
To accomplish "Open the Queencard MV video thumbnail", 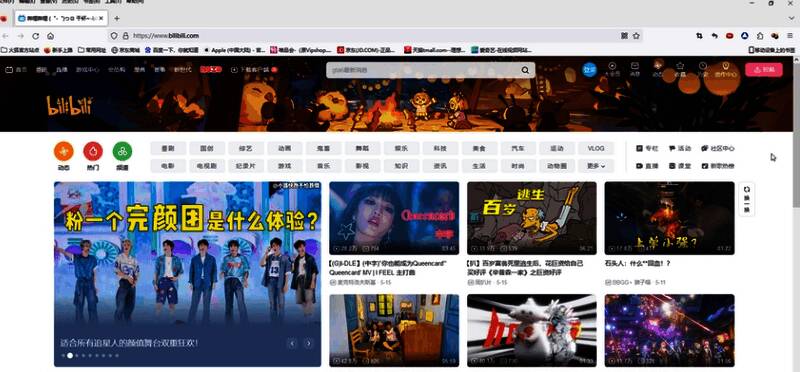I will (394, 218).
